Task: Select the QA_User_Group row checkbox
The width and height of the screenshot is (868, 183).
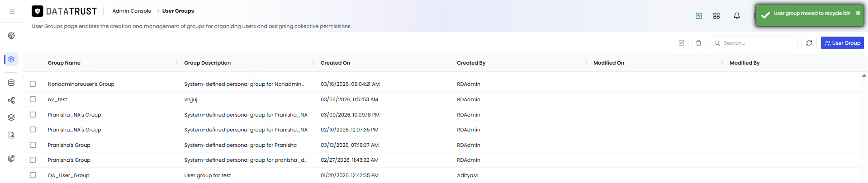Action: 33,175
